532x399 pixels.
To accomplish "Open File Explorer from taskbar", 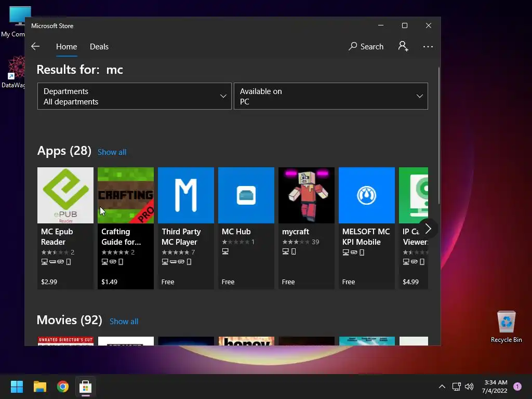I will pyautogui.click(x=39, y=387).
